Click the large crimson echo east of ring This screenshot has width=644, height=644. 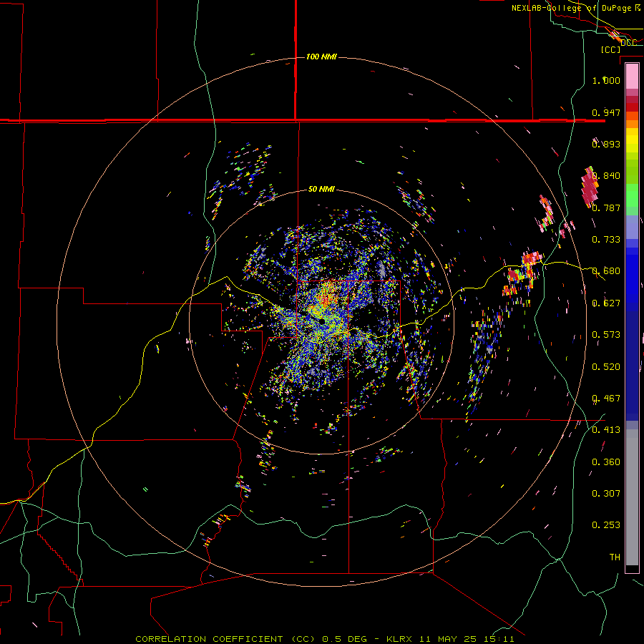click(x=590, y=187)
